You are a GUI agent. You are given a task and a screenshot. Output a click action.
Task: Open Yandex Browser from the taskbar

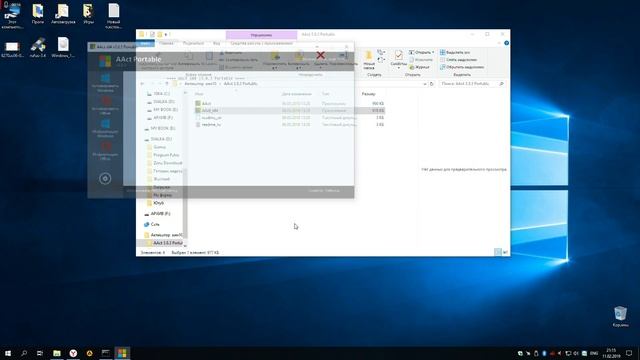(x=73, y=353)
